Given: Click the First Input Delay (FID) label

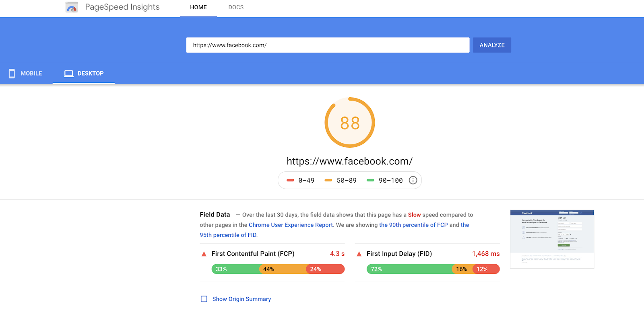Looking at the screenshot, I should 399,254.
